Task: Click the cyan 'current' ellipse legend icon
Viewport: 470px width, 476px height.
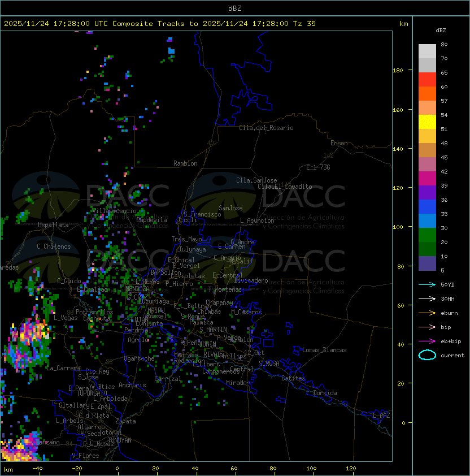Action: (x=427, y=355)
